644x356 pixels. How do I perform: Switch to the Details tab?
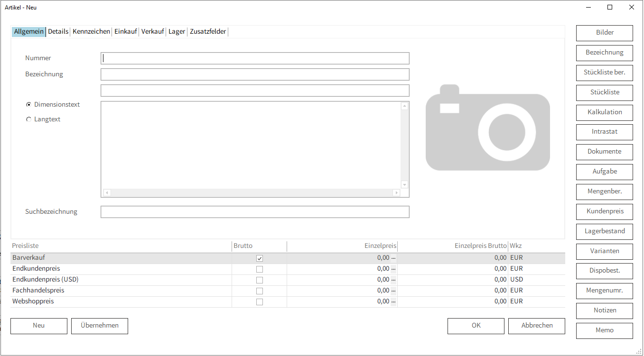coord(58,32)
